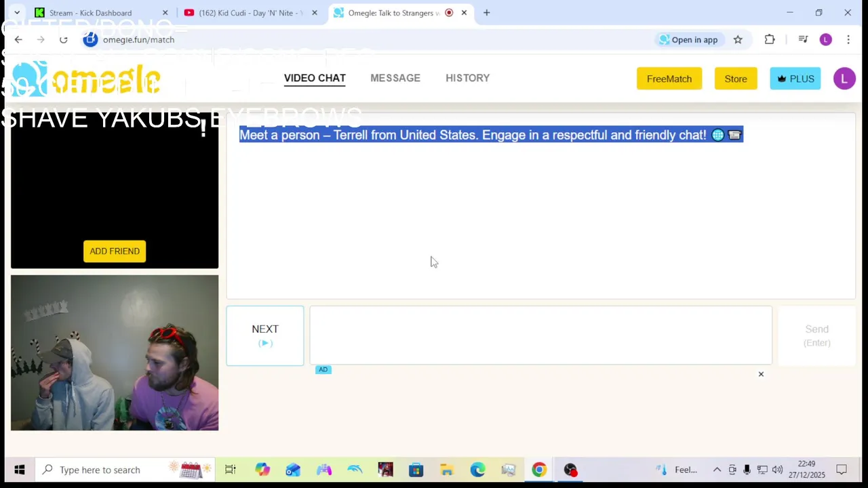View site information icon in address bar
Image resolution: width=868 pixels, height=488 pixels.
90,40
